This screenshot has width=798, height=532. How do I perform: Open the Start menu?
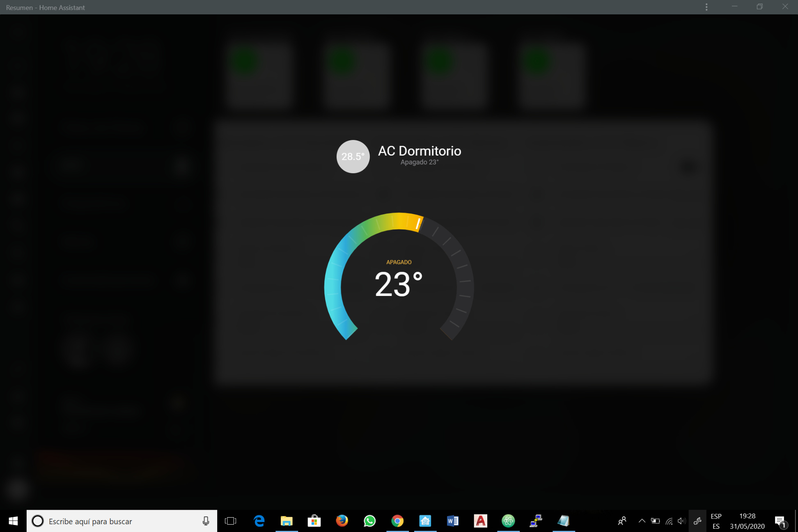pos(13,521)
